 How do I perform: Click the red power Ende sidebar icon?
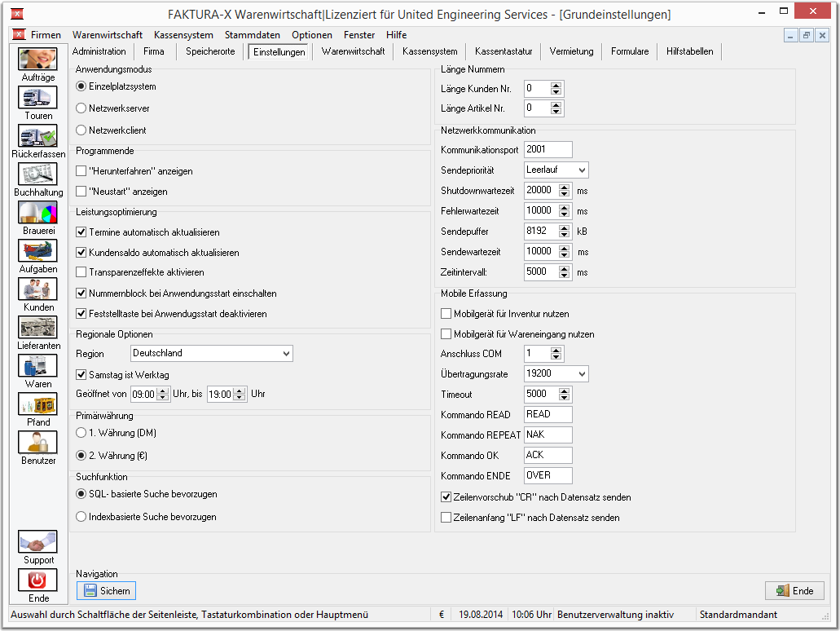point(37,580)
